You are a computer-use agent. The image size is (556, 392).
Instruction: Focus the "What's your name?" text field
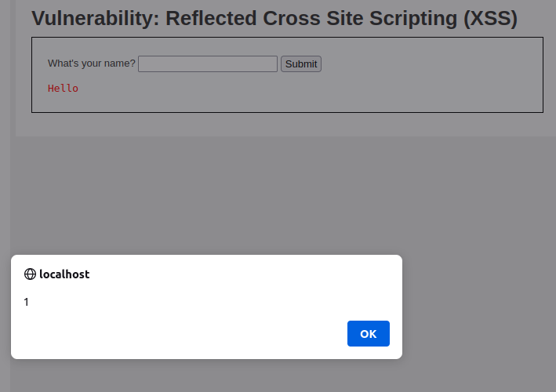(x=208, y=64)
